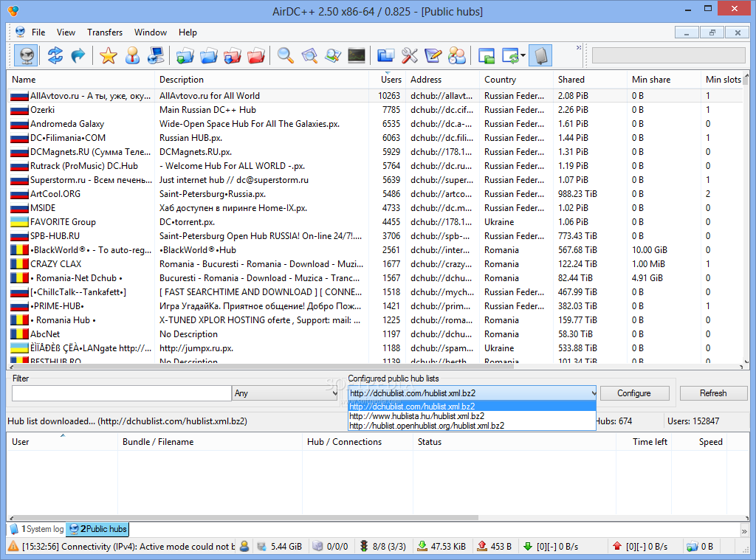The height and width of the screenshot is (560, 756).
Task: Select the dchublist.com hublist option
Action: pyautogui.click(x=472, y=407)
